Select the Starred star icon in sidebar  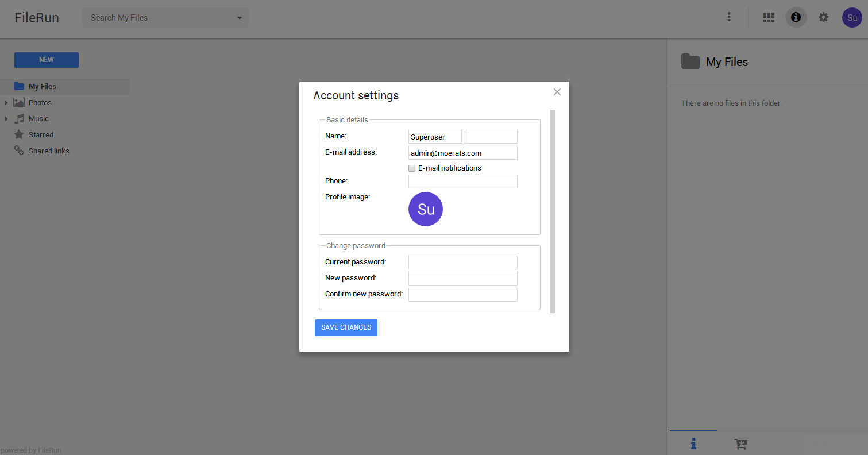coord(19,134)
